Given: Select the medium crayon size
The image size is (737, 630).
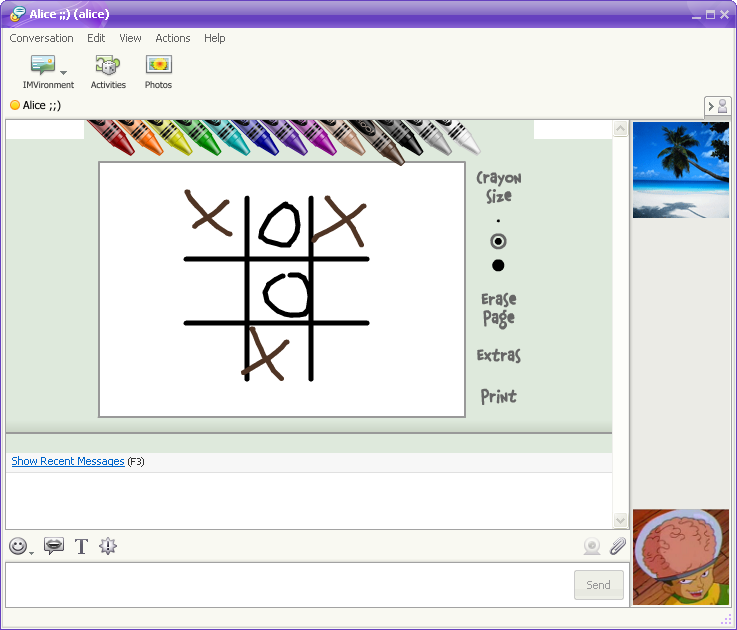Looking at the screenshot, I should tap(498, 241).
